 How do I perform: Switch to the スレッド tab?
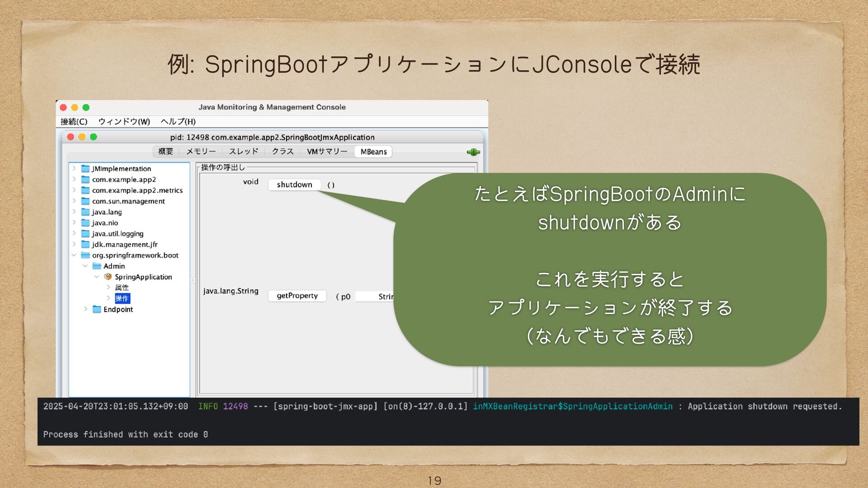point(243,151)
